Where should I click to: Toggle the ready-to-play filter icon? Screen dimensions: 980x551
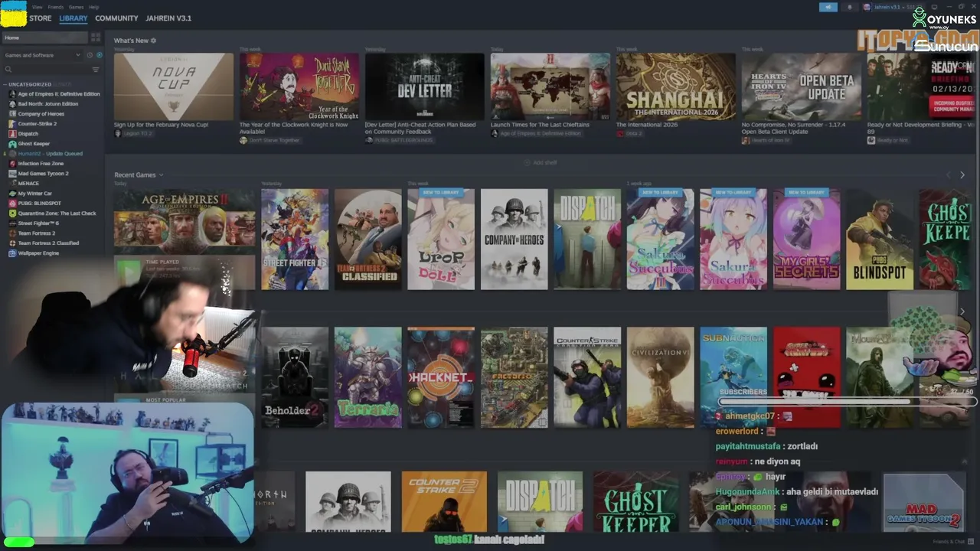(x=100, y=55)
